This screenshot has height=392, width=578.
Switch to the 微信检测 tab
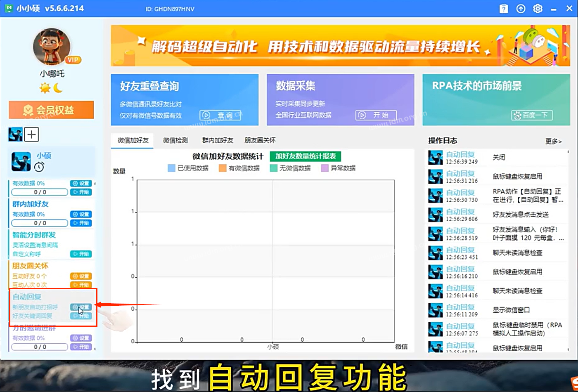tap(175, 140)
